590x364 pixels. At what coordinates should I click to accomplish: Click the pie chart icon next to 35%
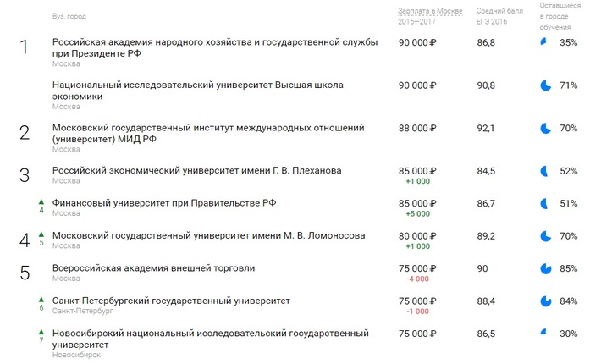(x=544, y=41)
